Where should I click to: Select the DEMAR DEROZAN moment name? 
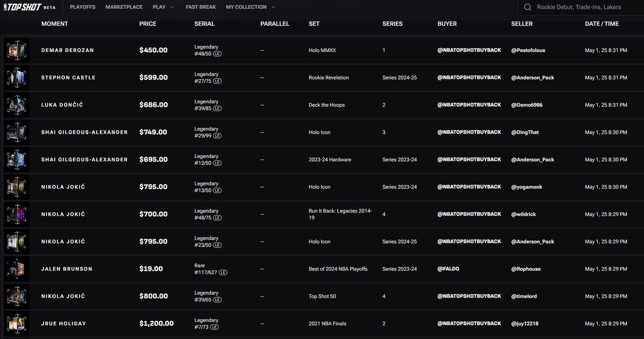click(x=68, y=50)
